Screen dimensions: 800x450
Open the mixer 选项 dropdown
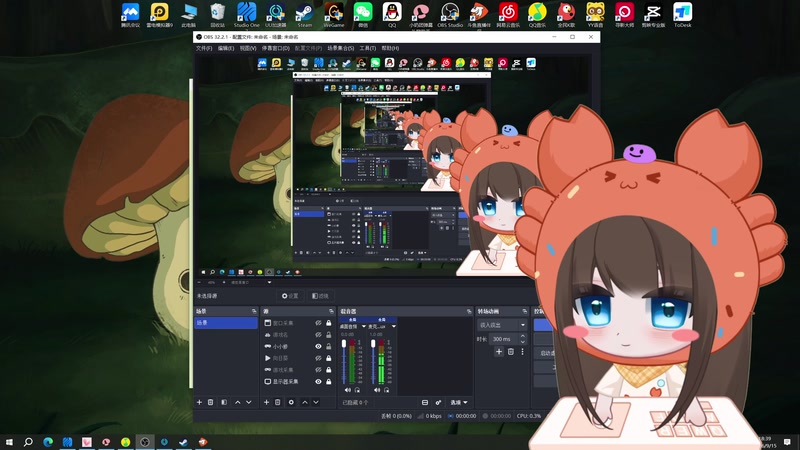pyautogui.click(x=459, y=403)
